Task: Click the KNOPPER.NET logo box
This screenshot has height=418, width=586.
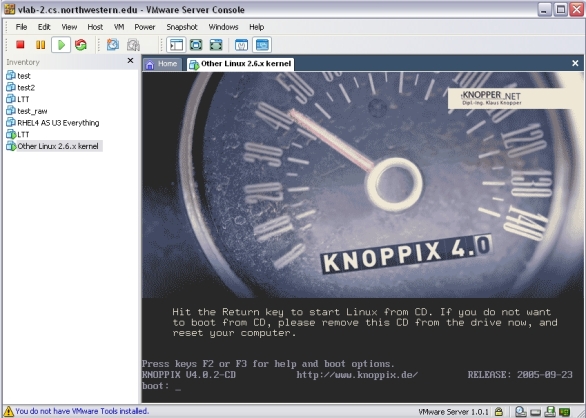Action: [x=510, y=98]
